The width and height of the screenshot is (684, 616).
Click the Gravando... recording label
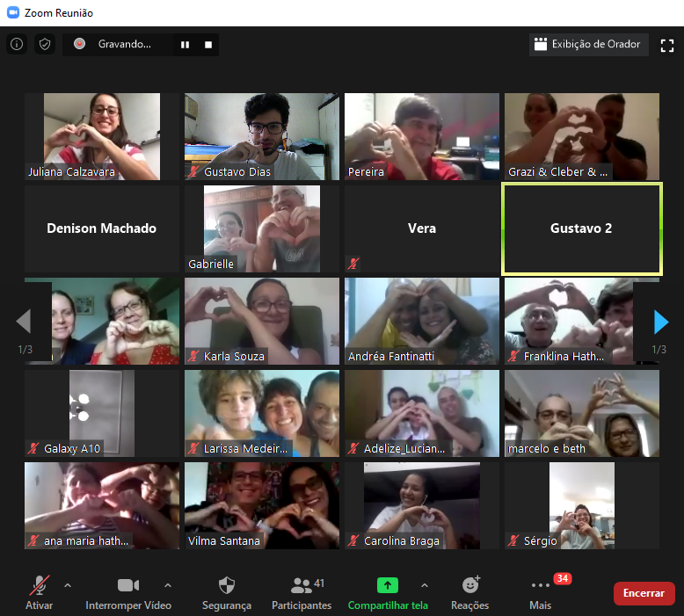(124, 44)
